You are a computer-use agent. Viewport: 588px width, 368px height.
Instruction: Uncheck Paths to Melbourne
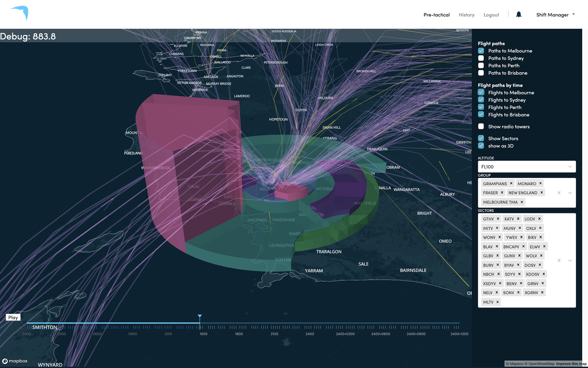[481, 51]
